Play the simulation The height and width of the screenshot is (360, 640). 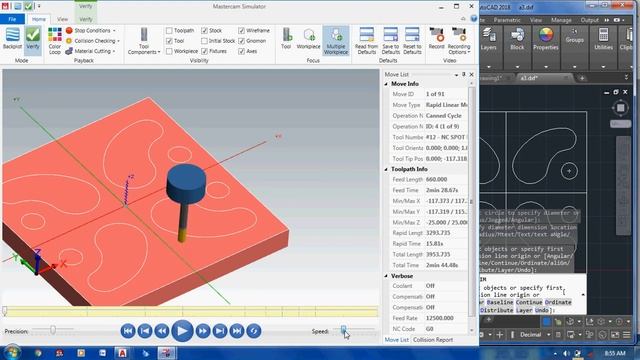coord(182,331)
